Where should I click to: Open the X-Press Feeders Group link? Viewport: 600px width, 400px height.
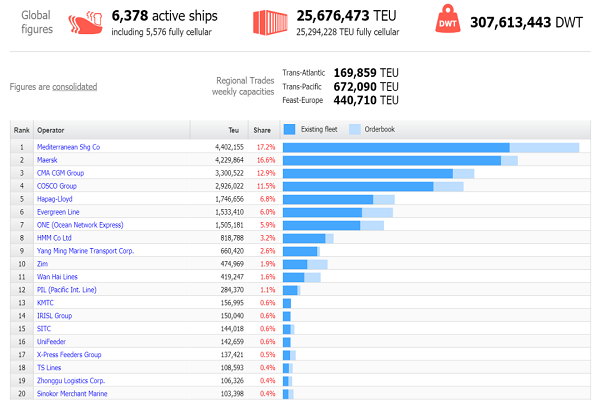point(69,355)
